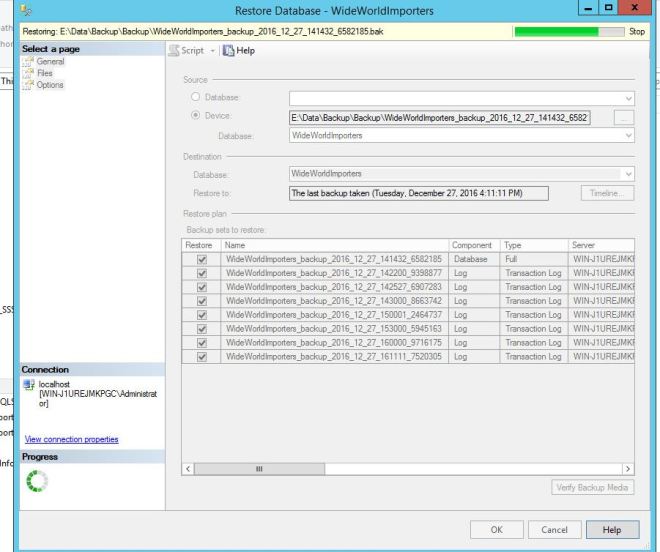The height and width of the screenshot is (552, 660).
Task: Click the Help toolbar label
Action: point(245,51)
